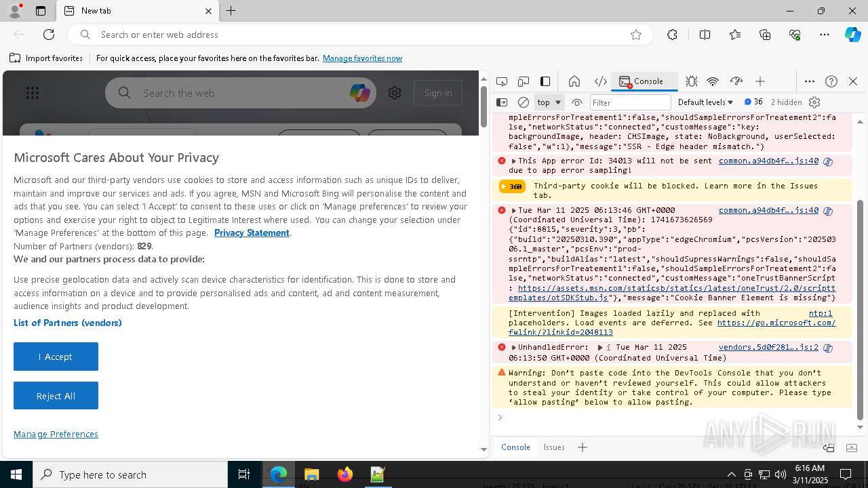
Task: Add a drawer tool with plus button
Action: (583, 447)
